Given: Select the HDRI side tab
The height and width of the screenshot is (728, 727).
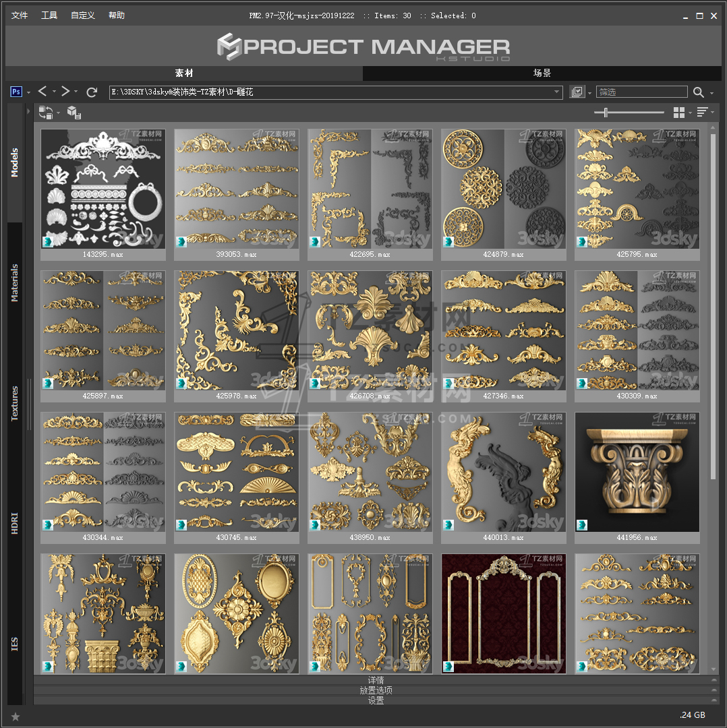Looking at the screenshot, I should coord(15,523).
